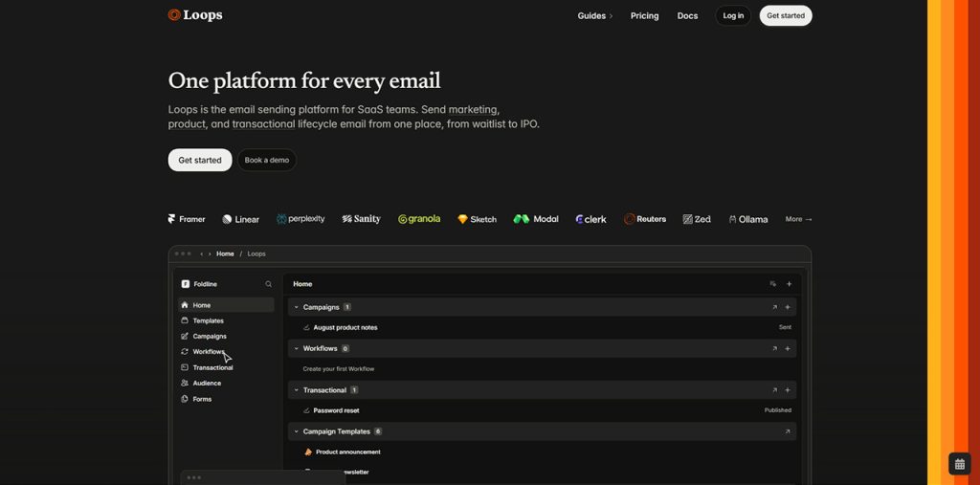Select Workflows in the sidebar
The width and height of the screenshot is (980, 485).
pos(226,352)
